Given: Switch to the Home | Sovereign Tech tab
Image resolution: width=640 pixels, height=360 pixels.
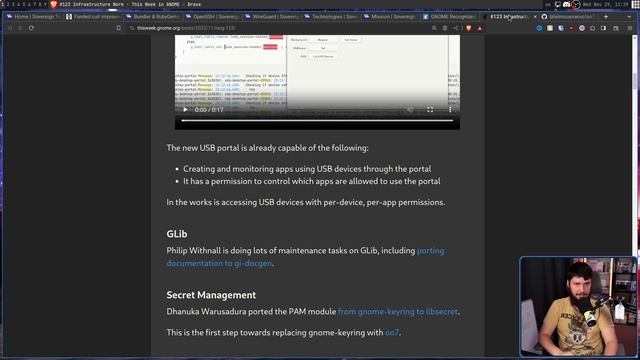Looking at the screenshot, I should (x=33, y=17).
